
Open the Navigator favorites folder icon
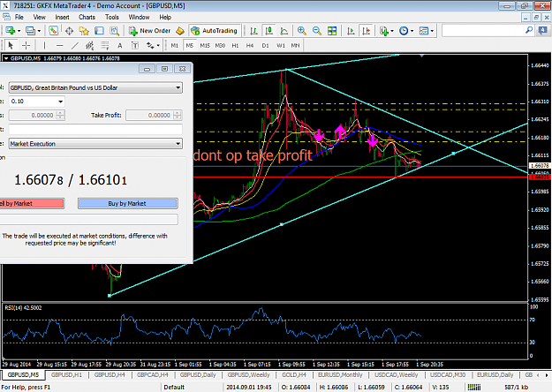[84, 31]
